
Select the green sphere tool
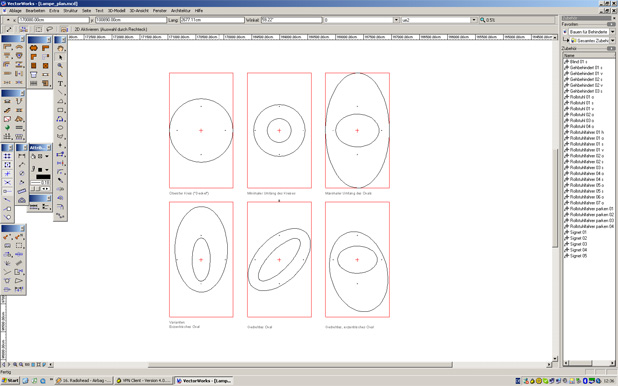click(x=7, y=128)
